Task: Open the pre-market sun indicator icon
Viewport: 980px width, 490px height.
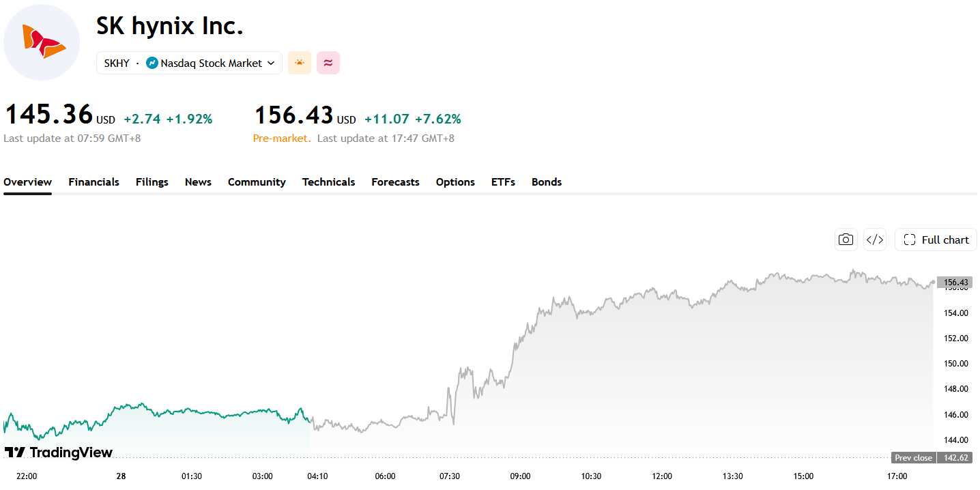Action: [x=300, y=63]
